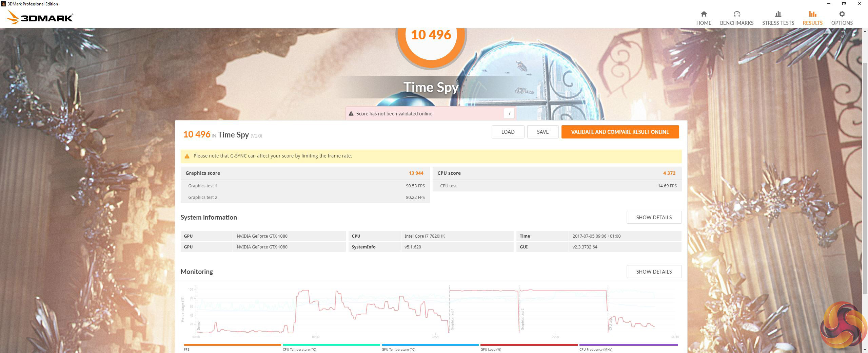Click the SystemInfo version v5.1.620
This screenshot has width=868, height=353.
click(413, 247)
